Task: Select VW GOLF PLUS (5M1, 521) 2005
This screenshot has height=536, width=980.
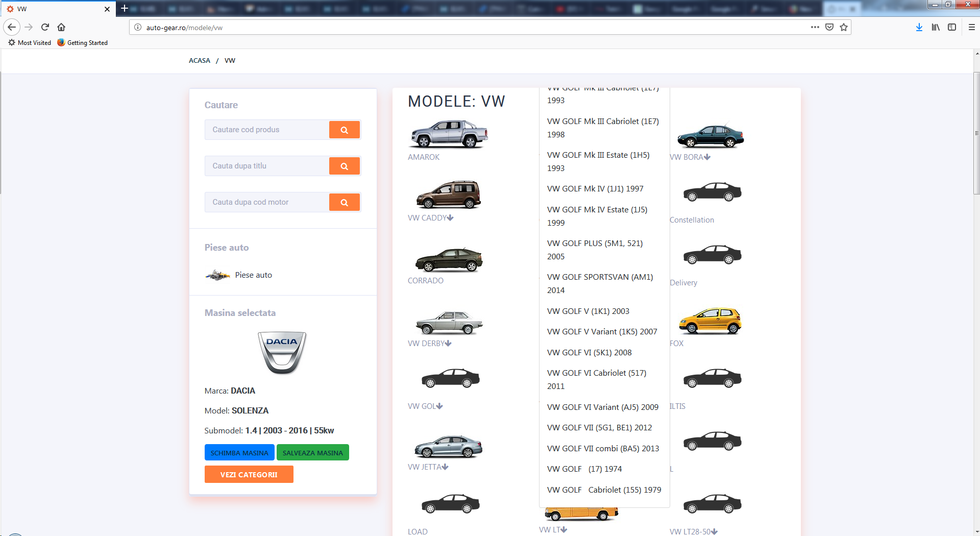Action: pos(595,250)
